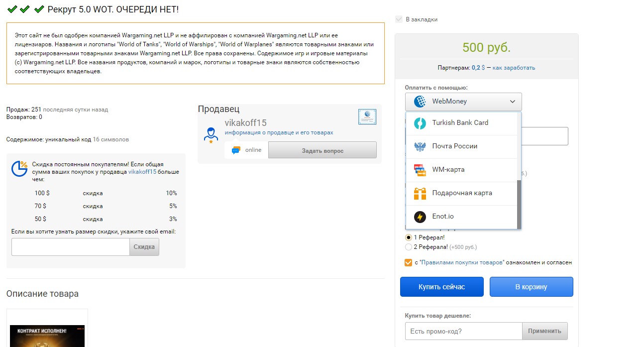
Task: Click the WM-карта cards icon
Action: (420, 170)
